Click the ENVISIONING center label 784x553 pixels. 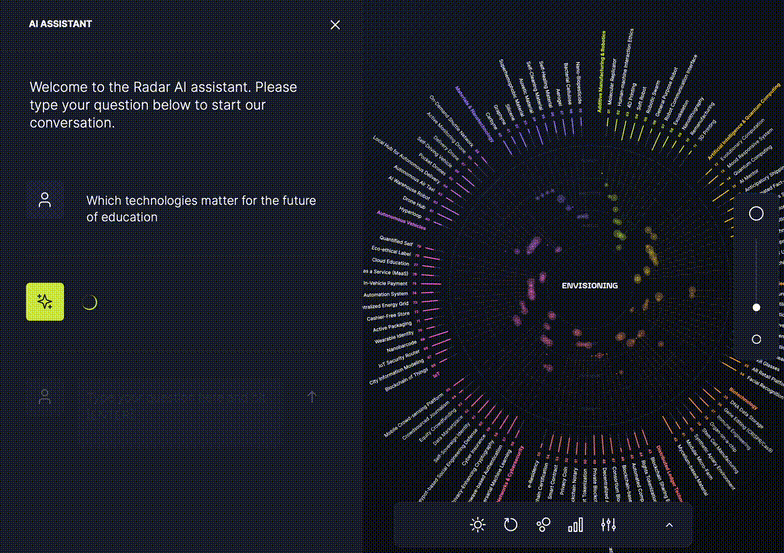click(589, 286)
